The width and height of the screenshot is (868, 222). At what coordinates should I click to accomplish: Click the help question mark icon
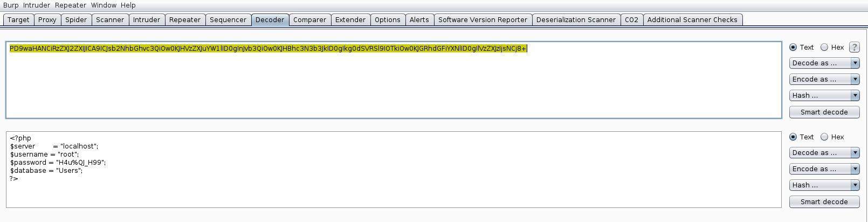(x=854, y=48)
